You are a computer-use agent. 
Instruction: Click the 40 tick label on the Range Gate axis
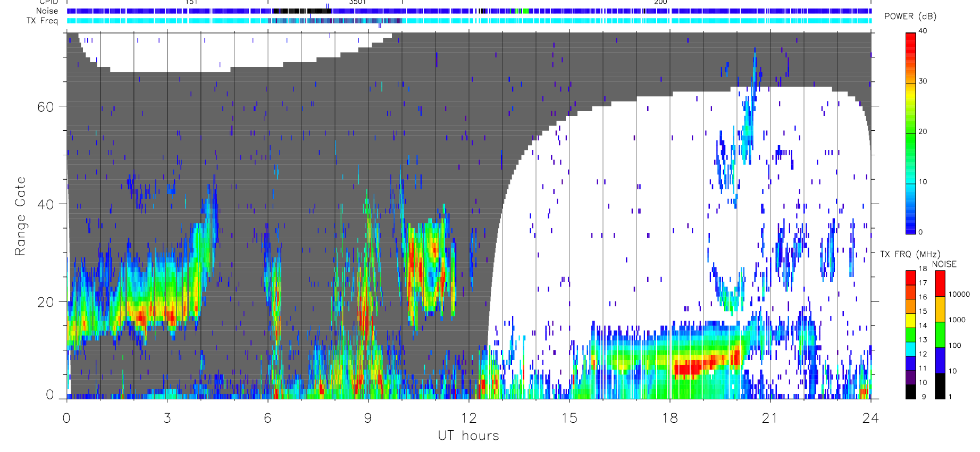(46, 204)
